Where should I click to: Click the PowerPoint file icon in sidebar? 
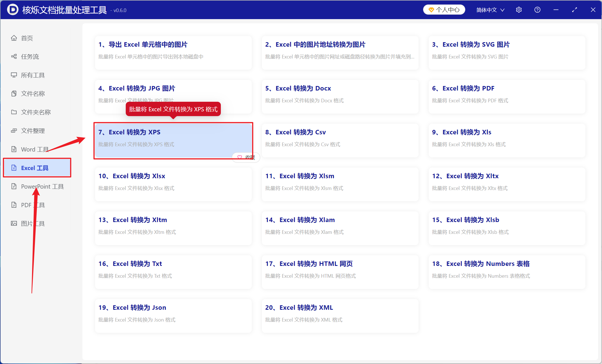click(x=14, y=186)
